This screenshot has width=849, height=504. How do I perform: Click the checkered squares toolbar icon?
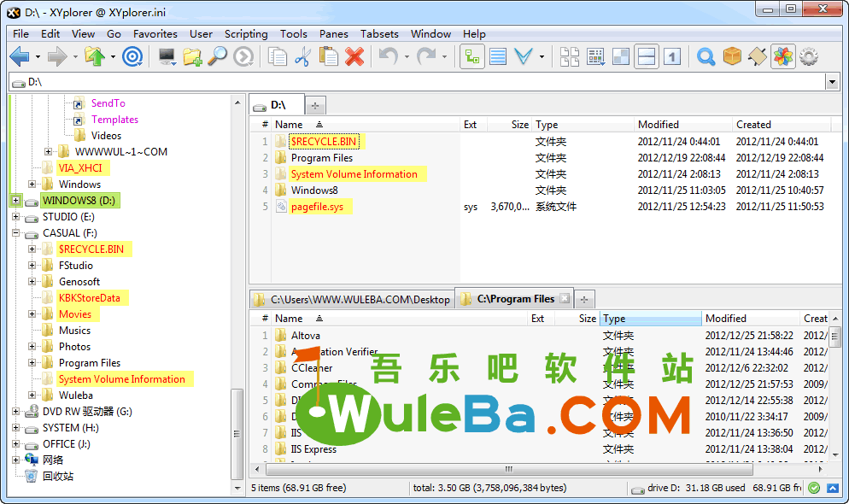point(621,56)
